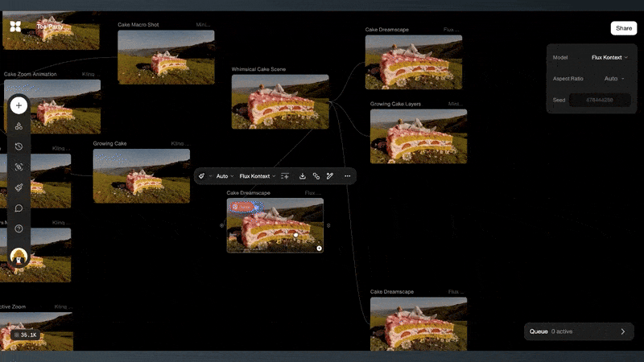
Task: Select the Growing Cake thumbnail
Action: click(x=142, y=175)
